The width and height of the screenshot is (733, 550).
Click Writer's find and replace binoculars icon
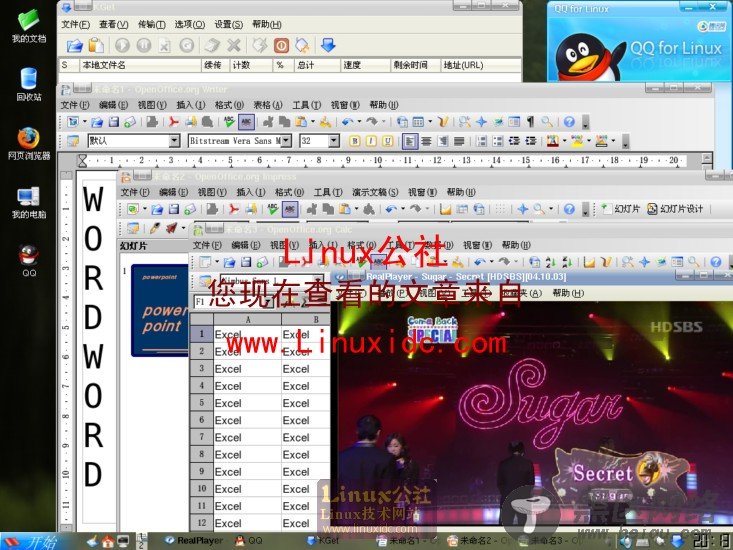point(464,122)
